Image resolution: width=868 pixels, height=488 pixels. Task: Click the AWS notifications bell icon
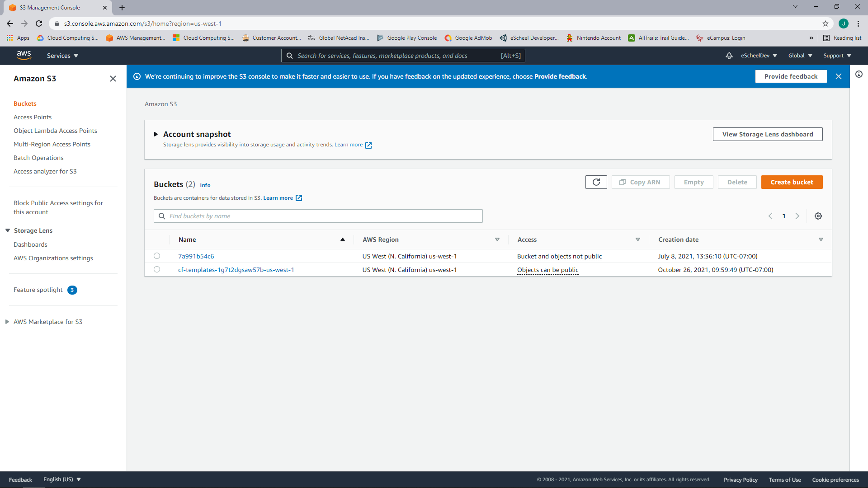pos(729,56)
